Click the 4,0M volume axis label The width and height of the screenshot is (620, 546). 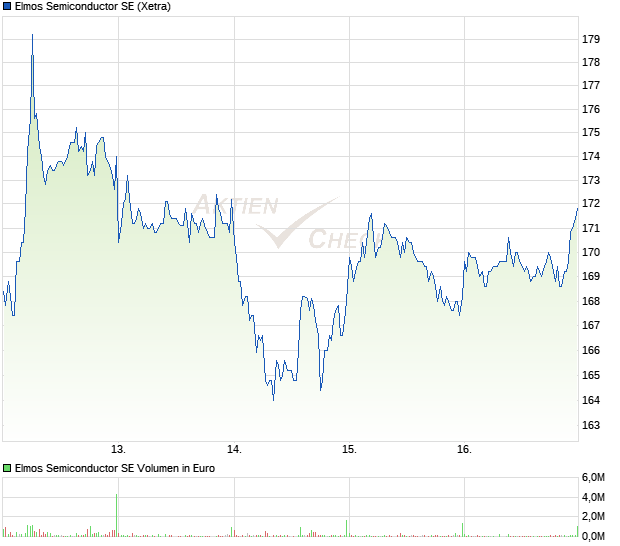coord(593,497)
